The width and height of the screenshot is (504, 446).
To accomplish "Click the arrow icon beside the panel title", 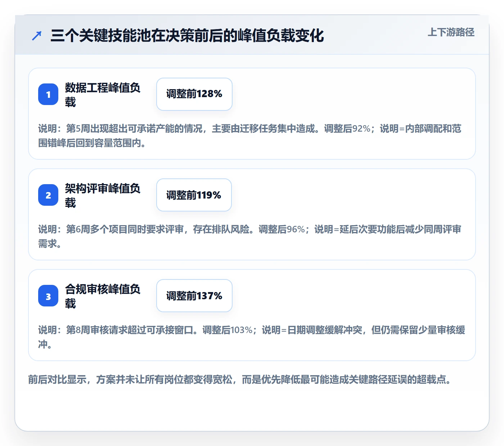I will [x=37, y=36].
